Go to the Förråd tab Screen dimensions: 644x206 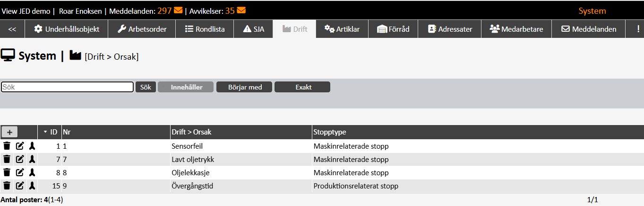point(393,29)
